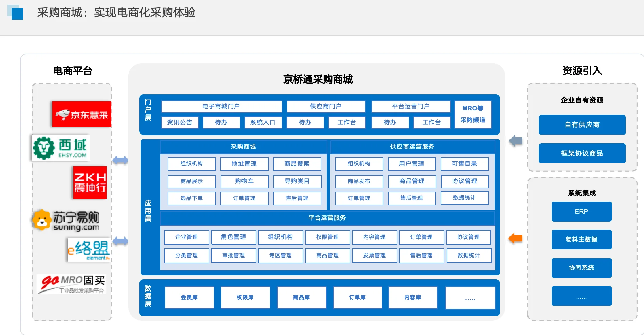Click the ERP button under 系统集成
Screen dimensions: 644x335
click(582, 211)
